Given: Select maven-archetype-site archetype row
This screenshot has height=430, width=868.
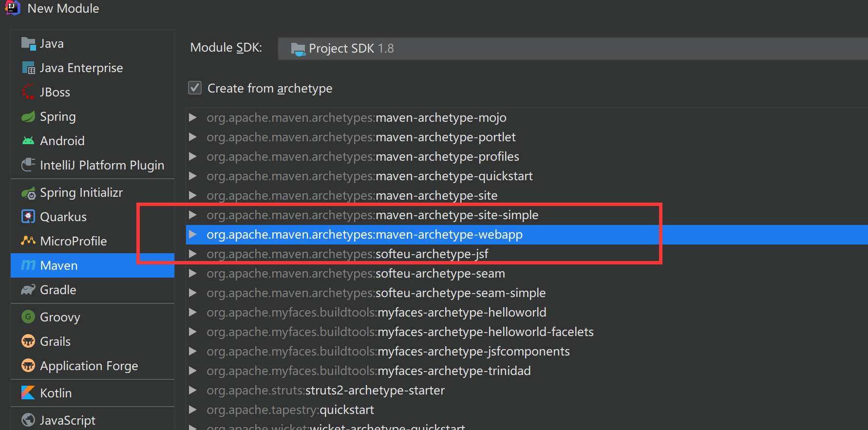Looking at the screenshot, I should point(527,195).
